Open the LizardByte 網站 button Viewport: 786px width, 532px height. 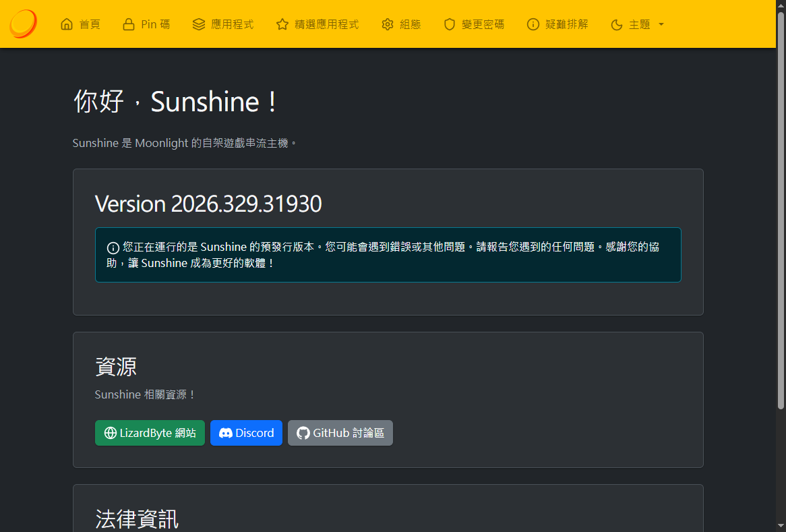(150, 433)
